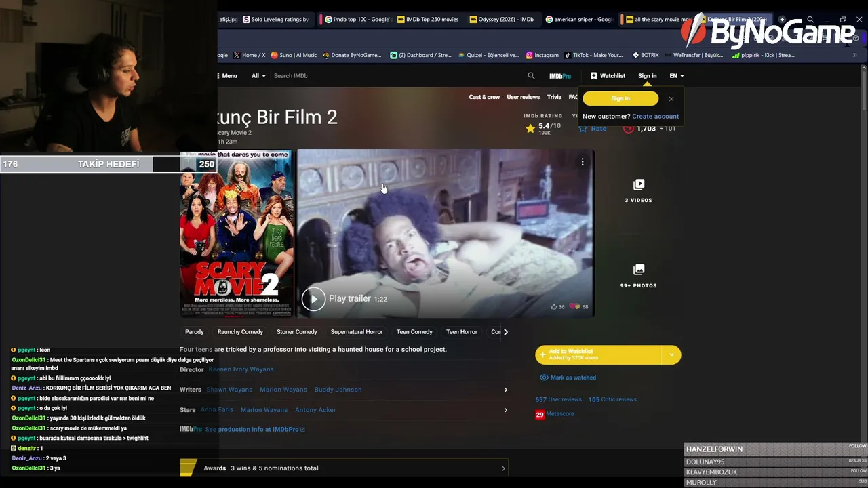Viewport: 868px width, 488px height.
Task: Open the Quizei bookmark
Action: [x=489, y=55]
